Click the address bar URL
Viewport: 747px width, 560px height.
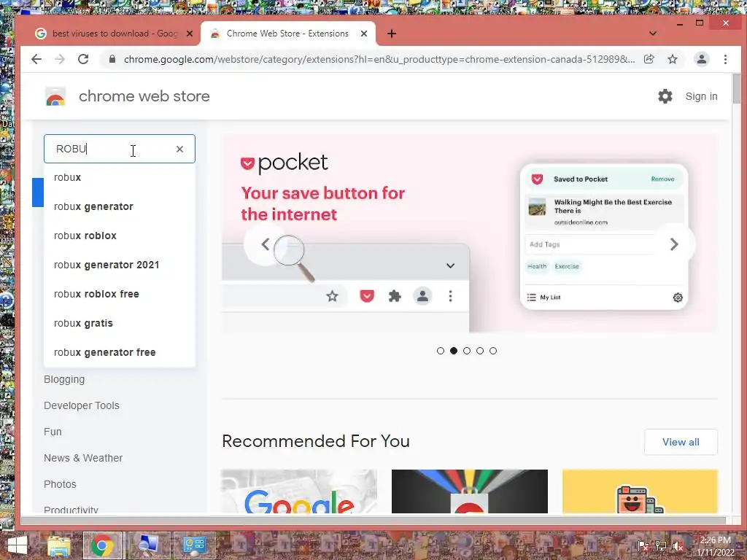point(379,60)
